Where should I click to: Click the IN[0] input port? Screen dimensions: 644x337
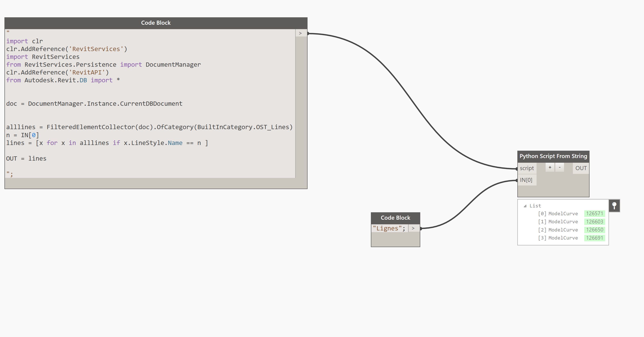526,180
